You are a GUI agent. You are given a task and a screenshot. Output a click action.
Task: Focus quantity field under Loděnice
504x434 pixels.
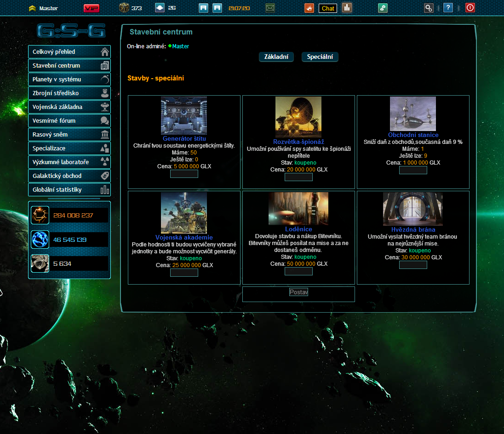[298, 271]
